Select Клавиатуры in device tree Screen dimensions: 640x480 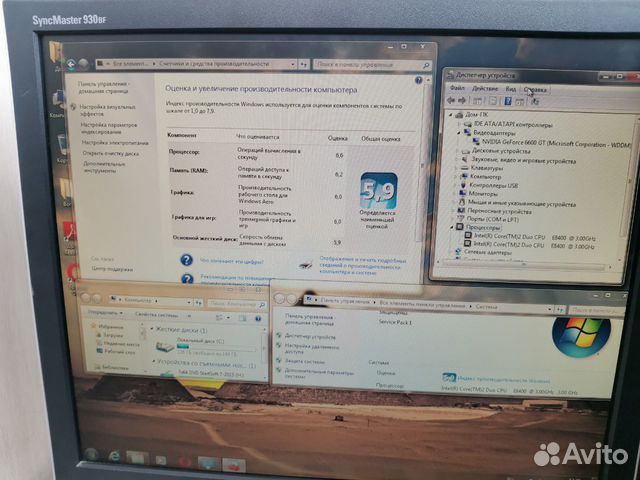point(487,168)
